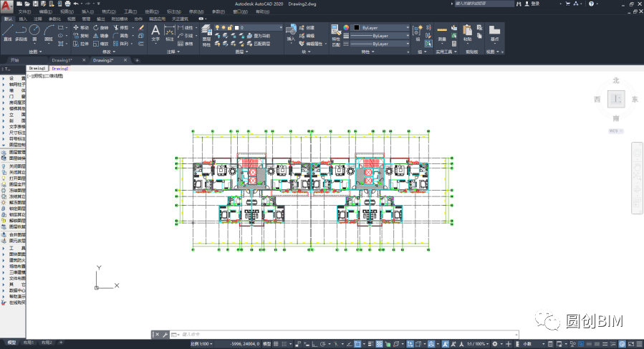
Task: Click the Undo arrow in quick access toolbar
Action: point(76,4)
